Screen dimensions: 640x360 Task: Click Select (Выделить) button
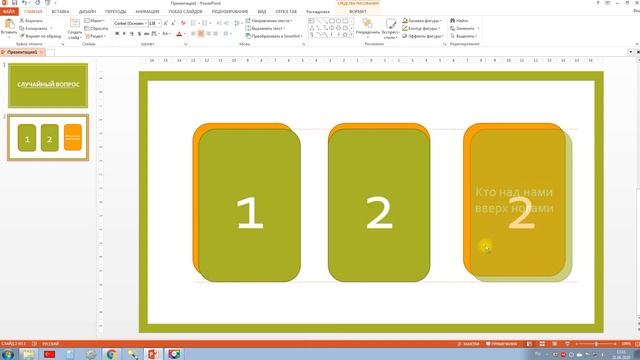[464, 36]
